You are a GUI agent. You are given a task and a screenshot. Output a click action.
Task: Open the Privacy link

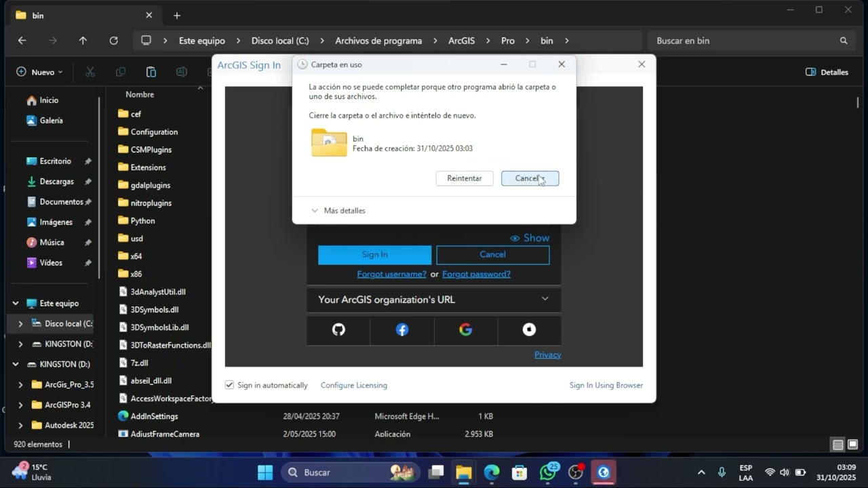tap(547, 354)
